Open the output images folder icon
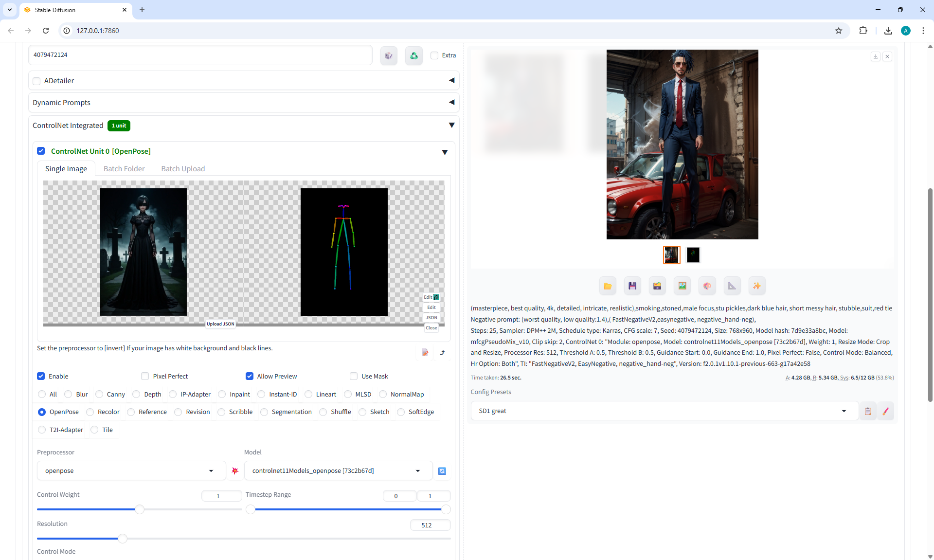934x560 pixels. click(x=608, y=286)
